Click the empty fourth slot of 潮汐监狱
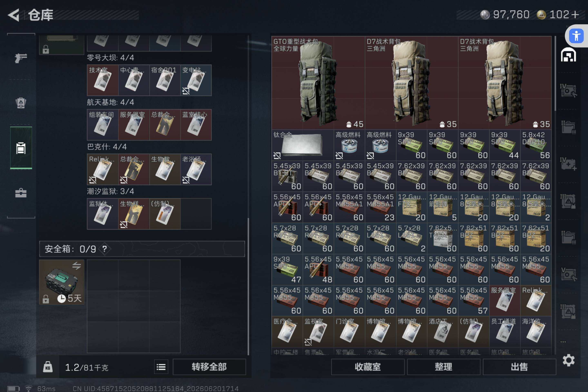The height and width of the screenshot is (392, 588). pyautogui.click(x=196, y=214)
